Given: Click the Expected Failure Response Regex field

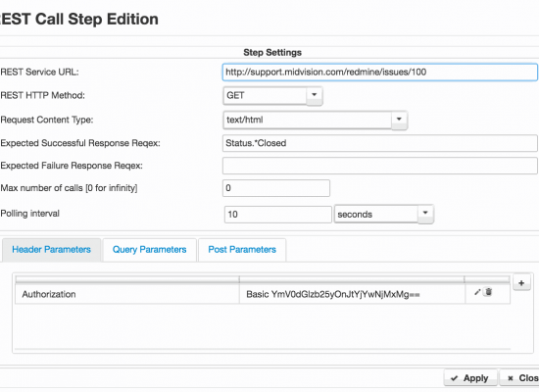Looking at the screenshot, I should (x=380, y=166).
